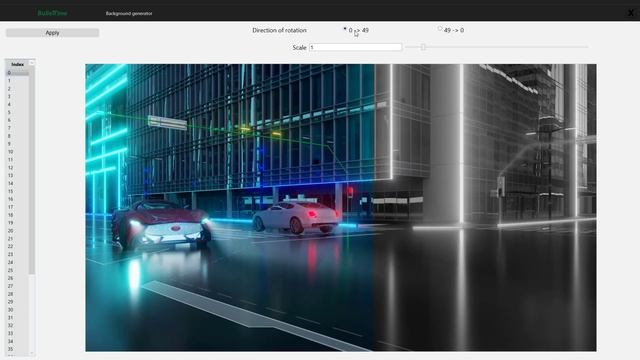Select index row 8
The image size is (640, 360).
point(17,136)
